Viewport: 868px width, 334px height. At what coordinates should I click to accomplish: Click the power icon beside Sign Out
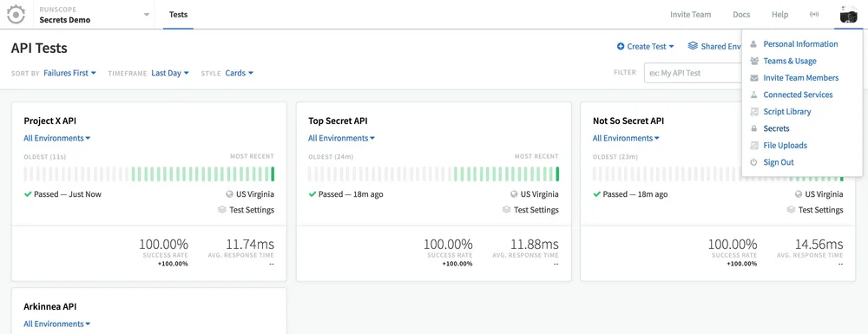coord(753,162)
